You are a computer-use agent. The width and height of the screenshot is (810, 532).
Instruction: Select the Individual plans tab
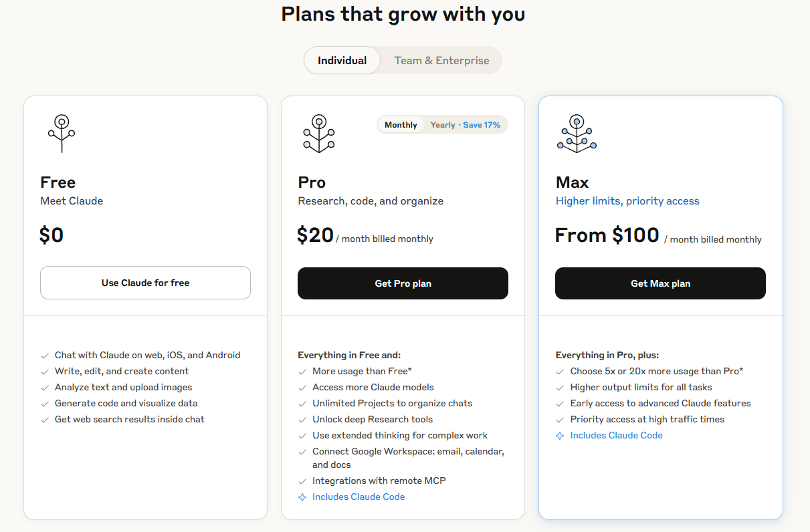342,61
